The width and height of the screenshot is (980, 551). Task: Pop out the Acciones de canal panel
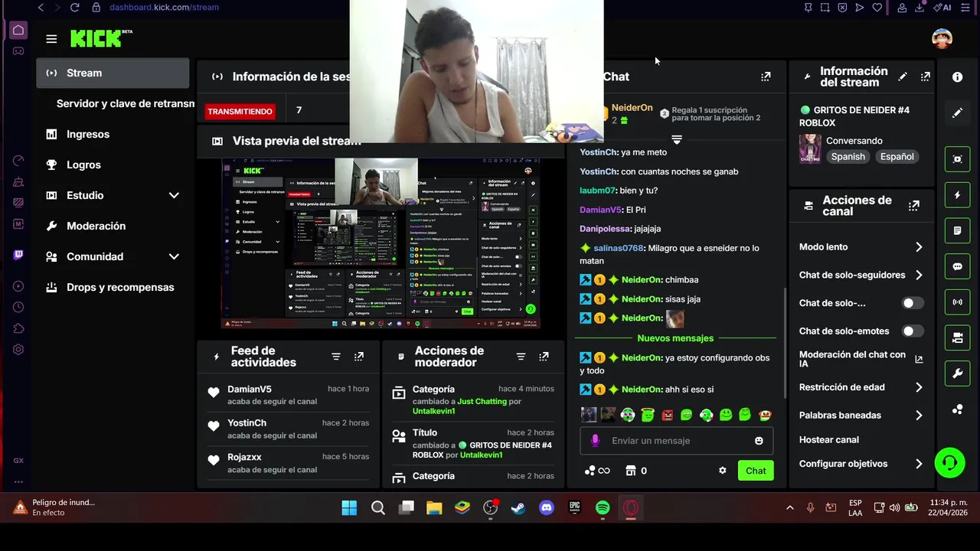(x=913, y=206)
